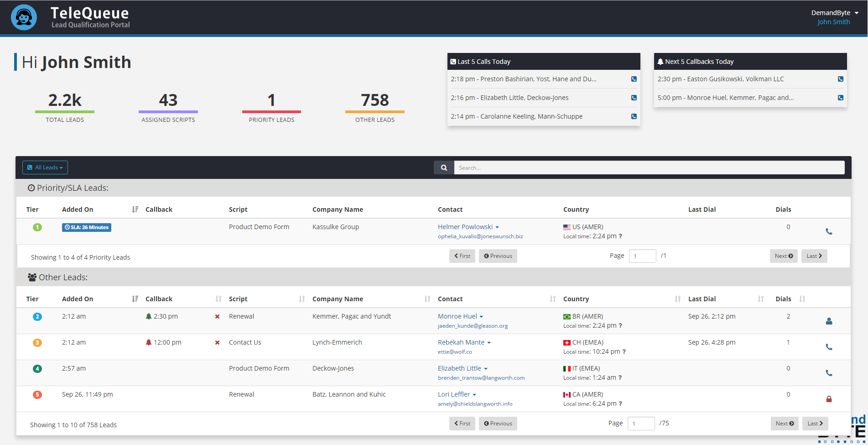Click the SLA: 26 Minutes badge
Image resolution: width=868 pixels, height=445 pixels.
coord(87,227)
